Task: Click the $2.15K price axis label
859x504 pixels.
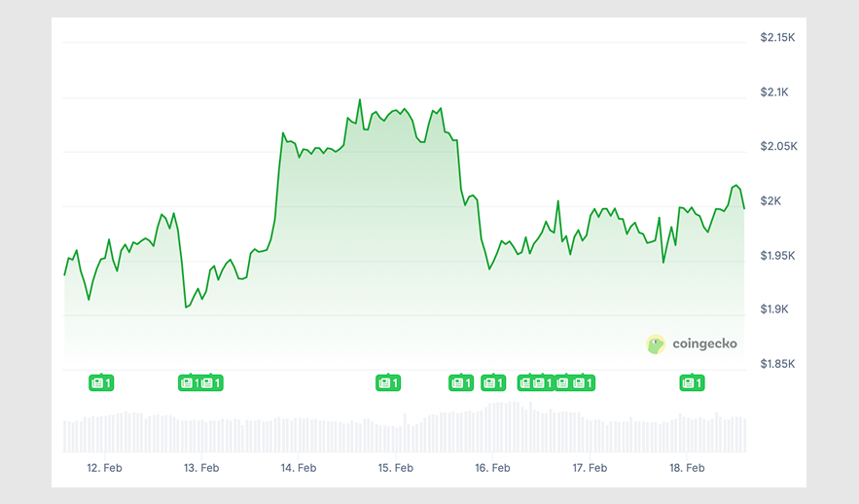Action: (778, 38)
